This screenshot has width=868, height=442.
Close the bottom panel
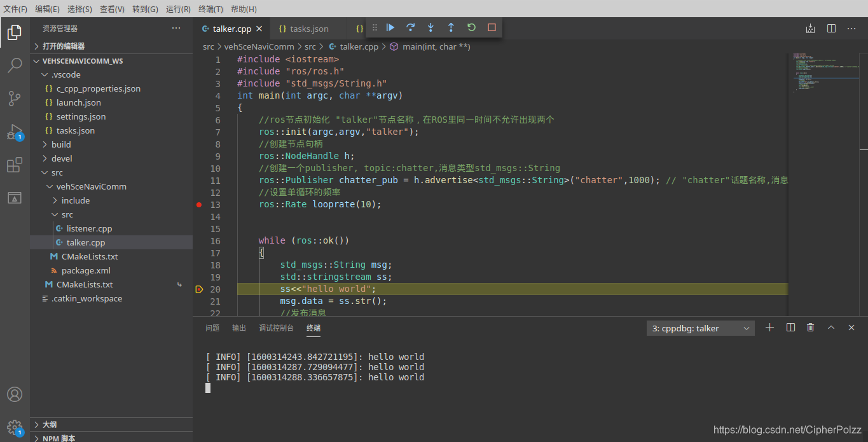point(851,328)
